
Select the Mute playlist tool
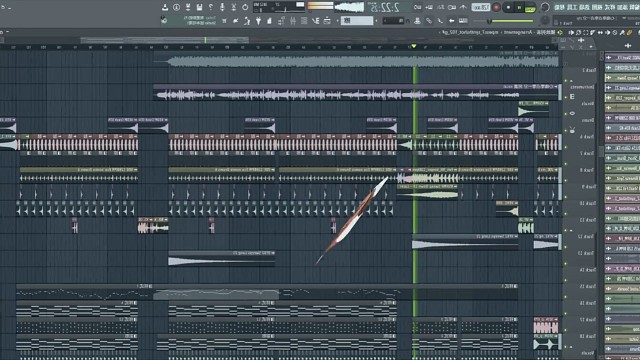[x=607, y=32]
